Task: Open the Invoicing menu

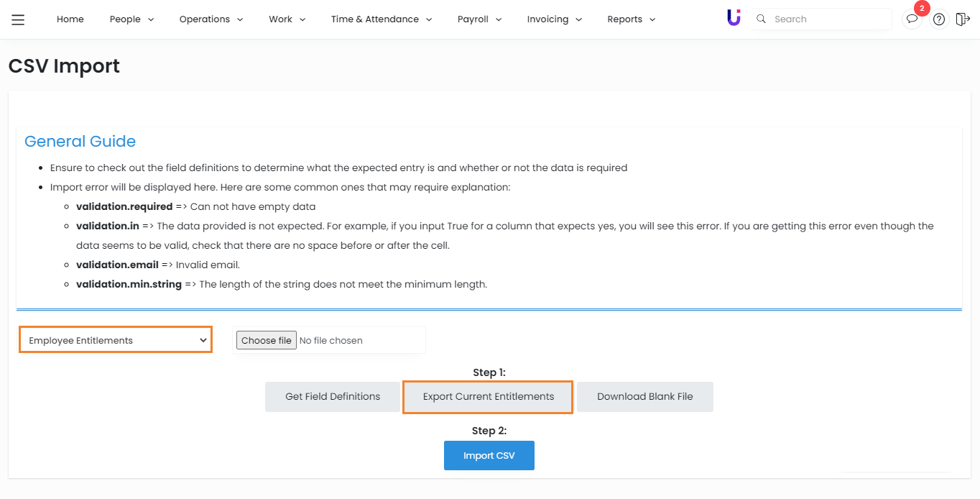Action: pos(554,19)
